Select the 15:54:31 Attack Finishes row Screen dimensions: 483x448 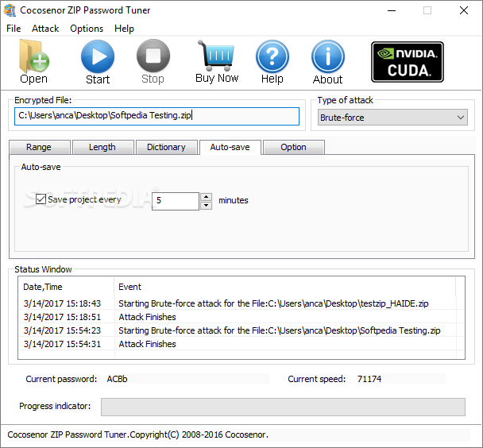coord(241,344)
